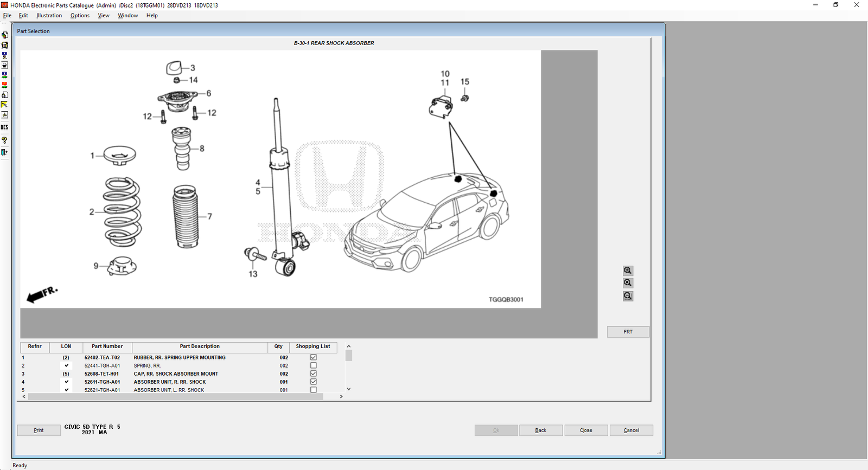The width and height of the screenshot is (868, 470).
Task: Click the shopping basket icon in the left toolbar
Action: pos(4,45)
